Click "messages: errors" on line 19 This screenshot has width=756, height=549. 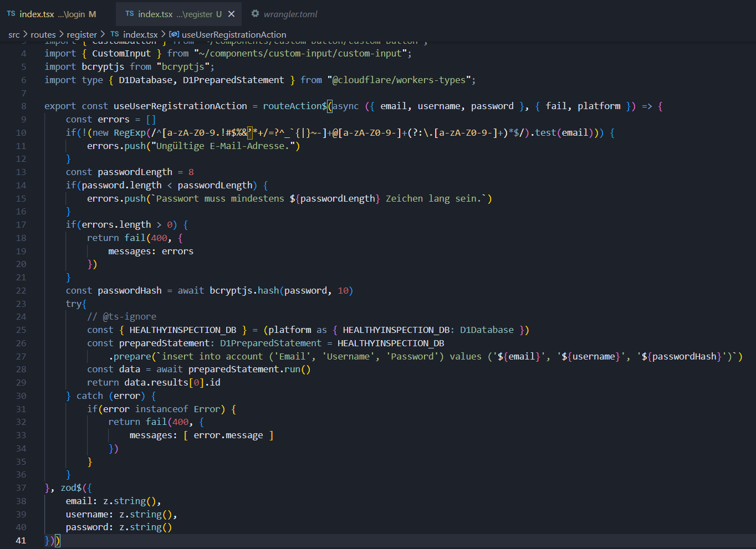click(151, 251)
